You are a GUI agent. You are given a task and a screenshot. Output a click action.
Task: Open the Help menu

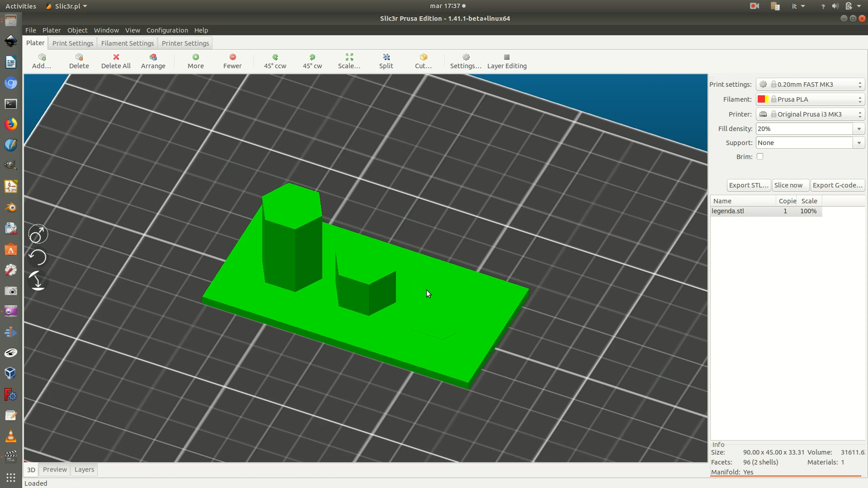[201, 30]
